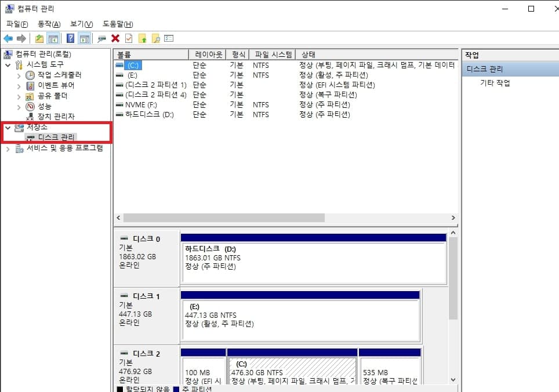Click the Back navigation arrow icon
Viewport: 559px width, 392px height.
(x=8, y=38)
